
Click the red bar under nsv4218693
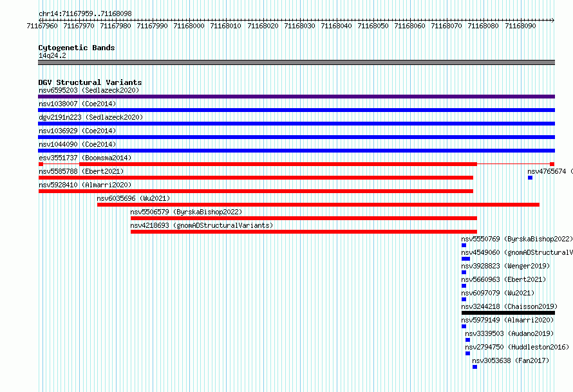pos(304,232)
